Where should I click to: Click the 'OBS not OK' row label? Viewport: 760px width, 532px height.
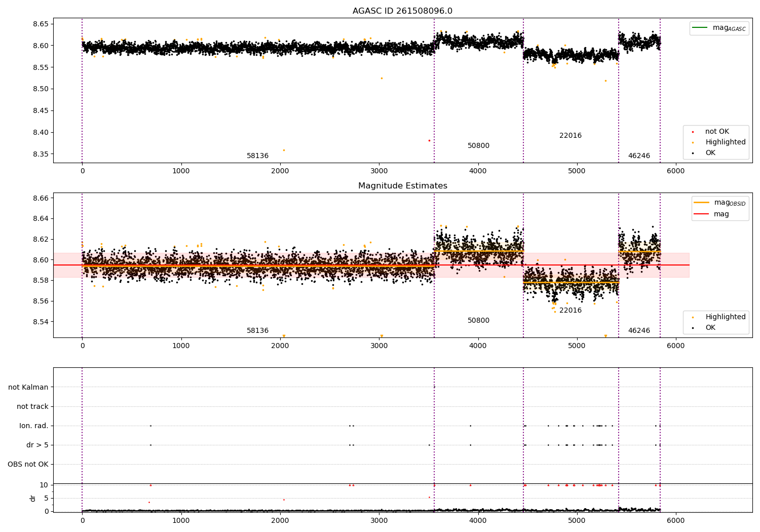28,464
